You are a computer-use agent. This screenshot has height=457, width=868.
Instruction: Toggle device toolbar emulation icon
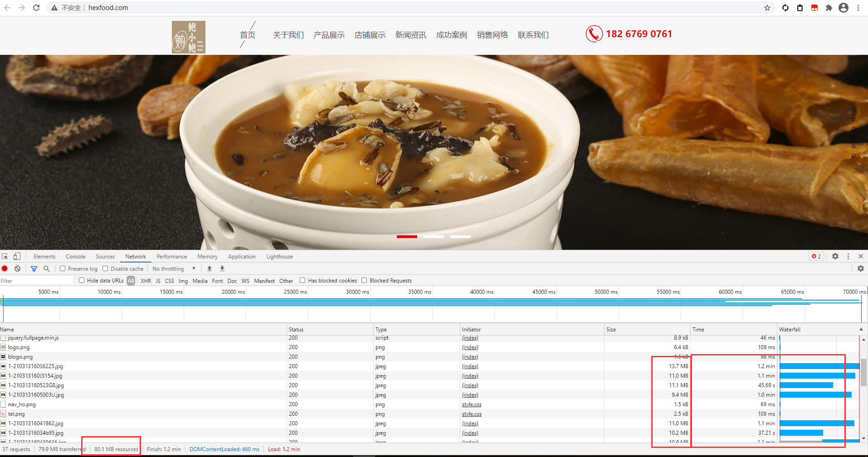17,257
